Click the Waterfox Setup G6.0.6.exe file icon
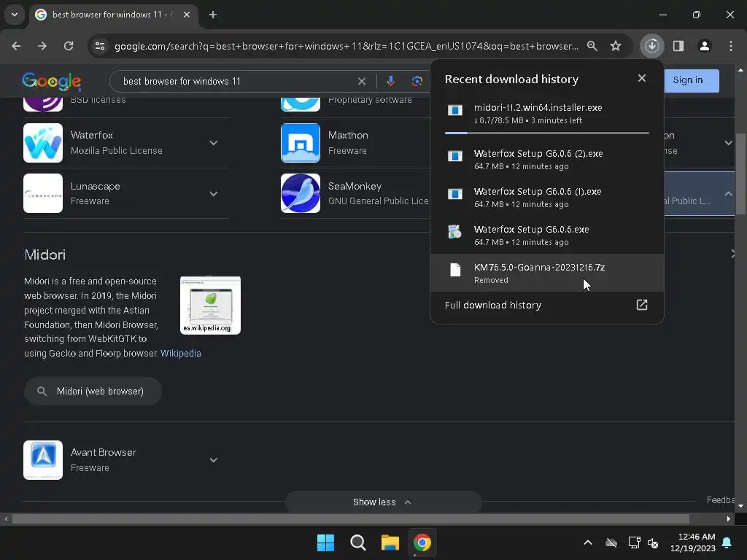This screenshot has height=560, width=747. pyautogui.click(x=455, y=232)
